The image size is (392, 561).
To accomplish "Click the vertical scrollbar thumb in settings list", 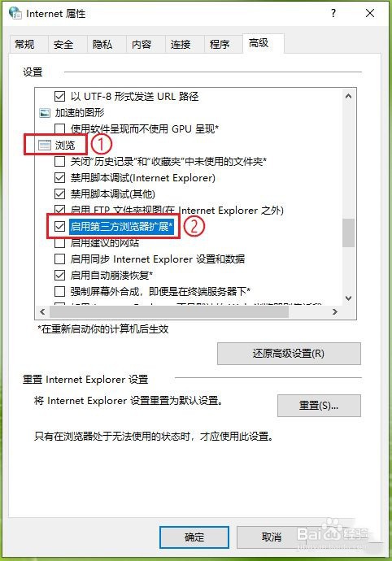I will point(348,233).
